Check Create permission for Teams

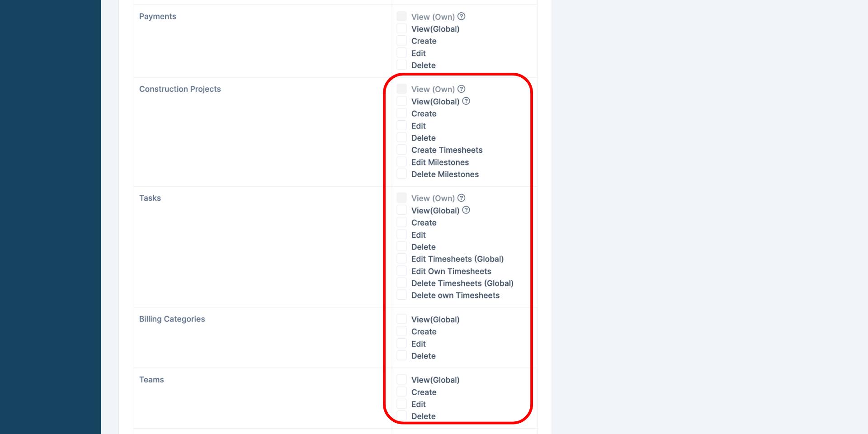point(401,392)
